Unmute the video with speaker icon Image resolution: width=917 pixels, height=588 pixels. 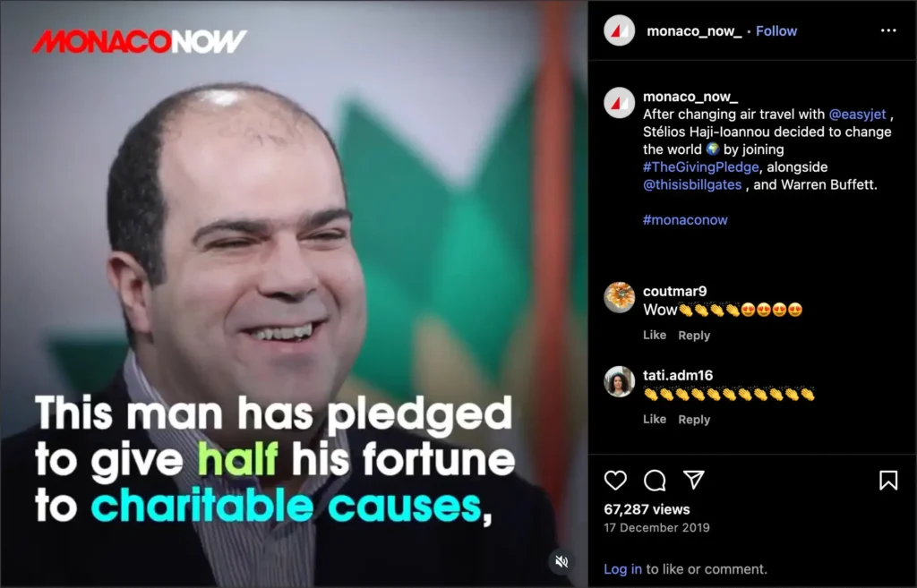point(561,562)
